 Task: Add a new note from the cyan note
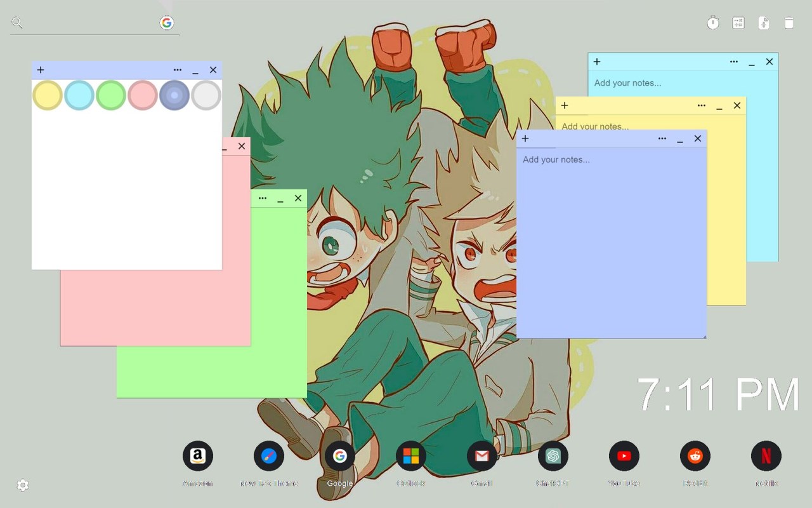coord(597,62)
